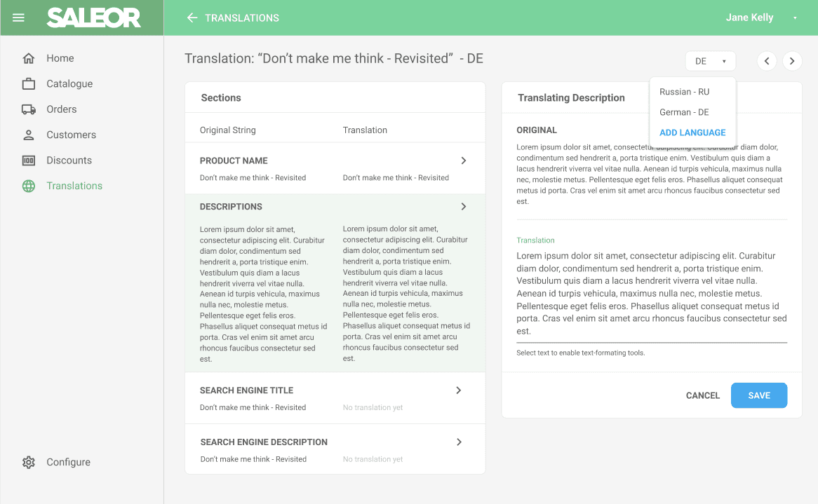Click the Save button
818x504 pixels.
(x=759, y=395)
